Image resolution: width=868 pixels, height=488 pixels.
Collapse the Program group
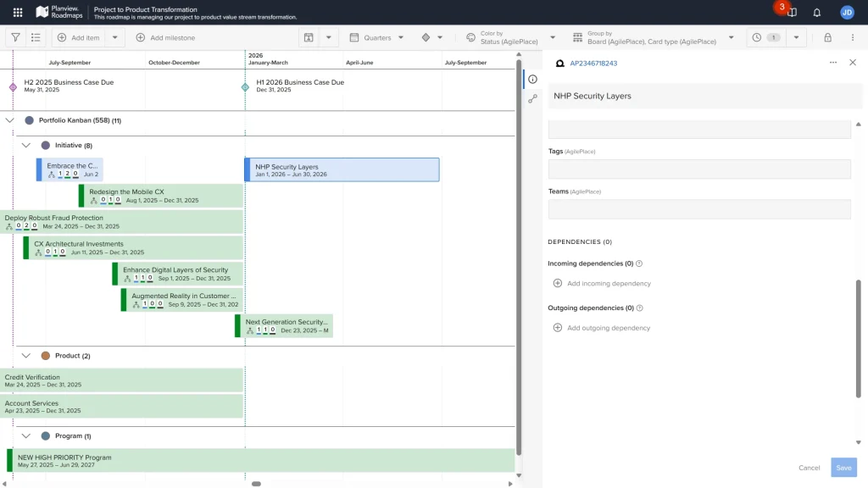coord(26,436)
